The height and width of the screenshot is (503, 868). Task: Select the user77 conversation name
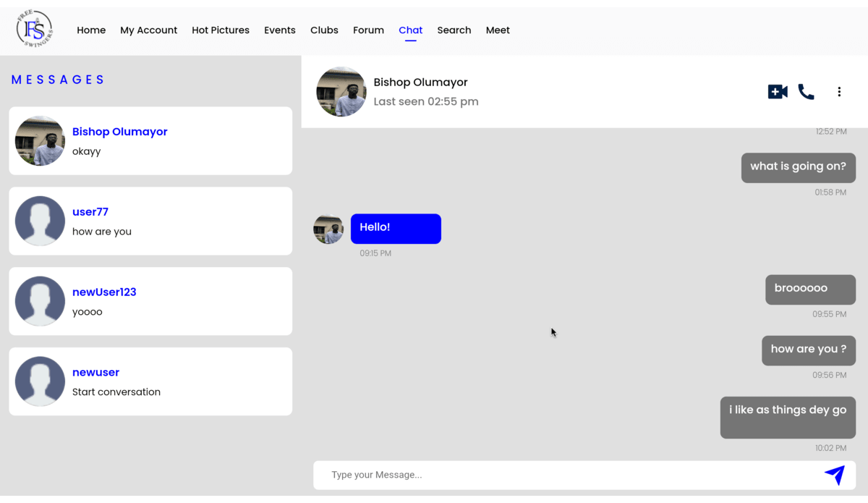[x=90, y=212]
